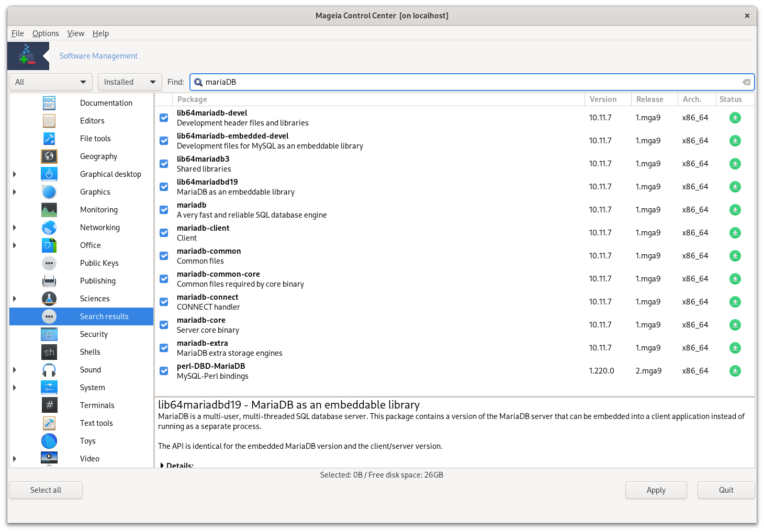This screenshot has width=764, height=532.
Task: Toggle the mariadb package checkbox
Action: (164, 210)
